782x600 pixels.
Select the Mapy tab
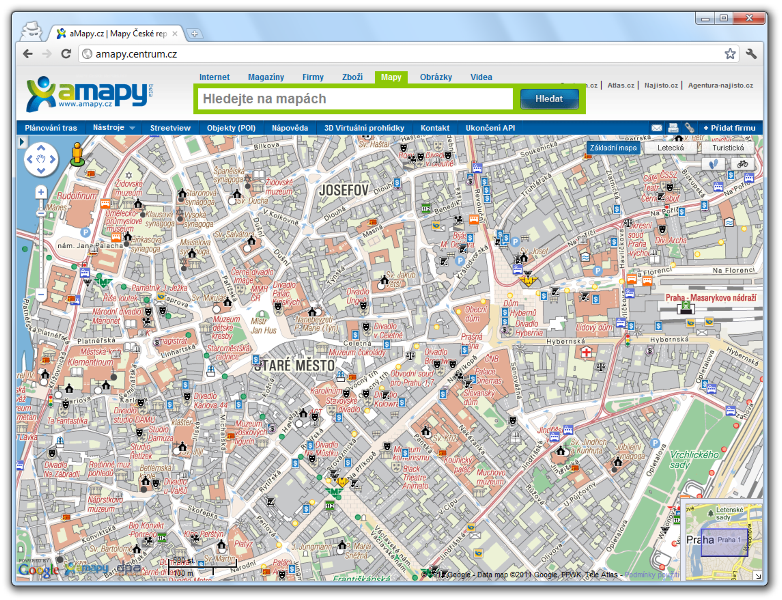tap(391, 77)
